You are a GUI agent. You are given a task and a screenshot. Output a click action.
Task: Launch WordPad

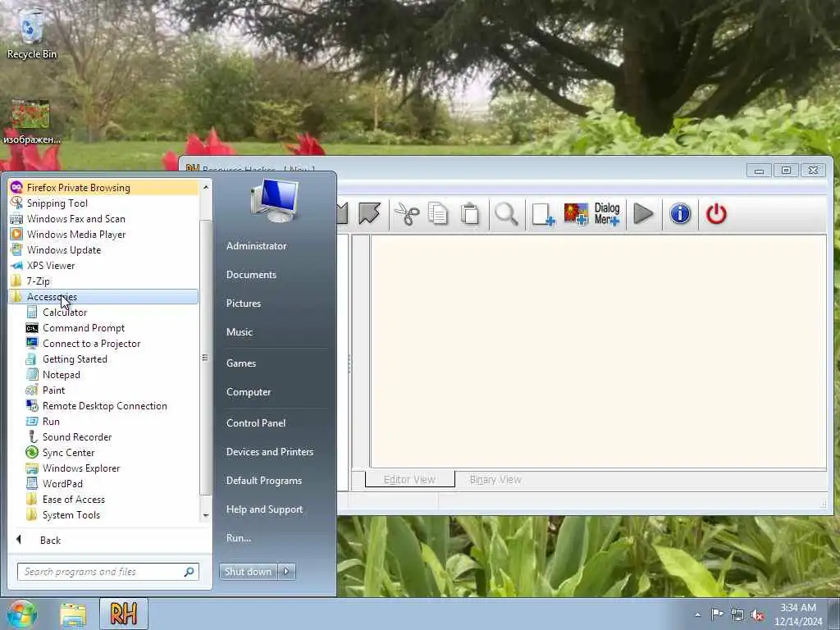point(103,483)
